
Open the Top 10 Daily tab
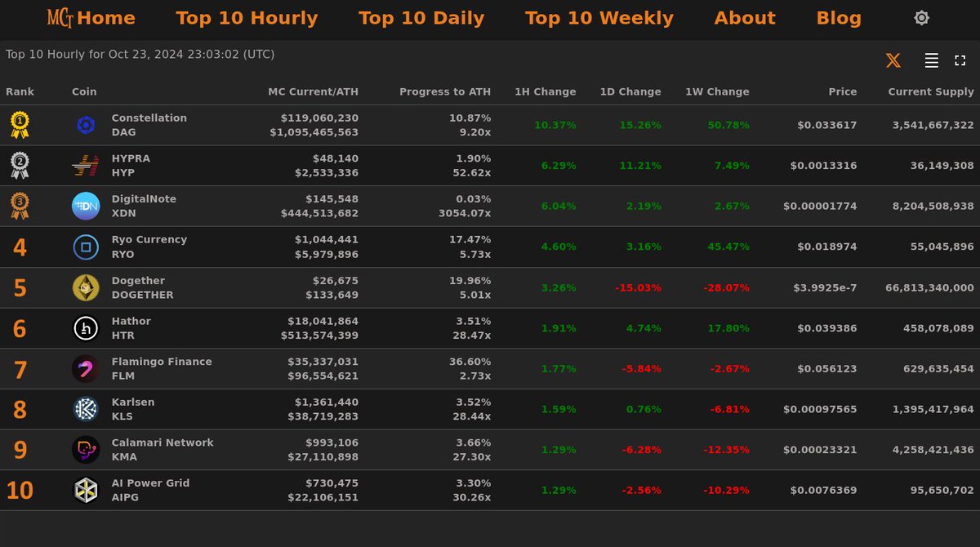pyautogui.click(x=421, y=18)
